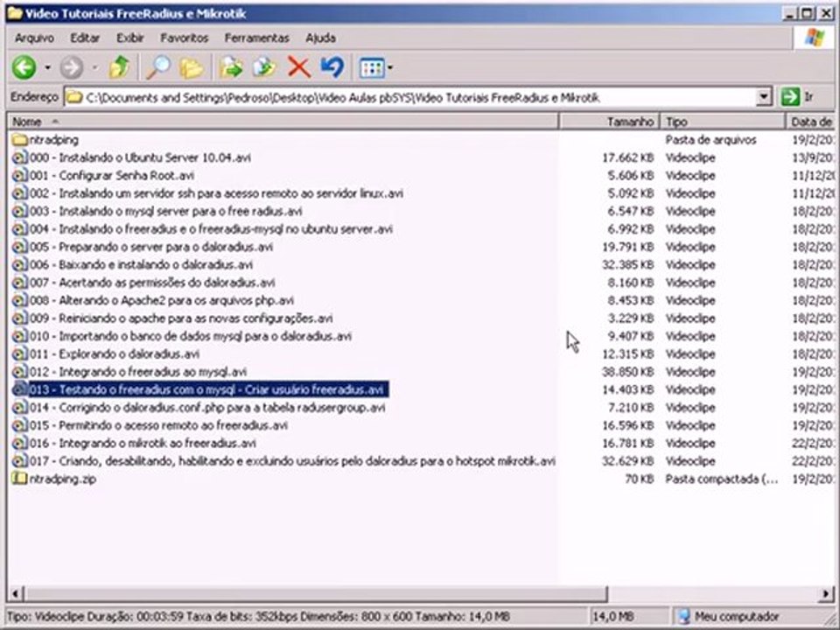Click the grayed Forward arrow button

[x=71, y=67]
